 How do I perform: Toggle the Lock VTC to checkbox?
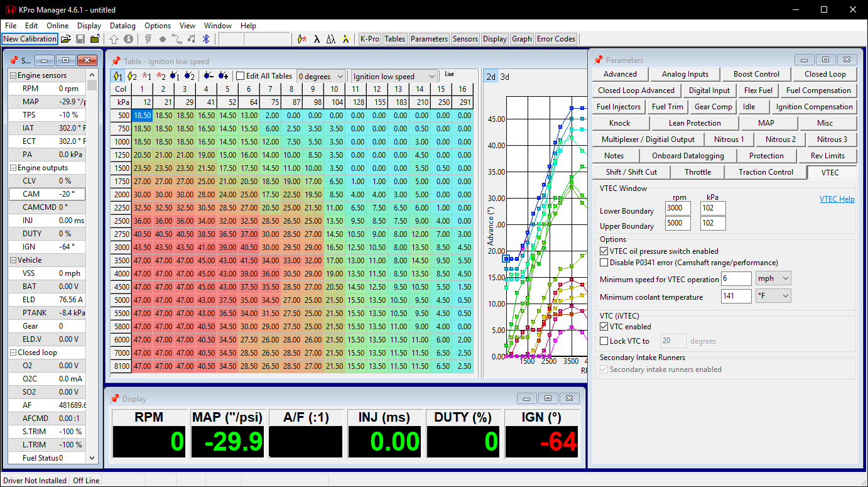click(604, 341)
